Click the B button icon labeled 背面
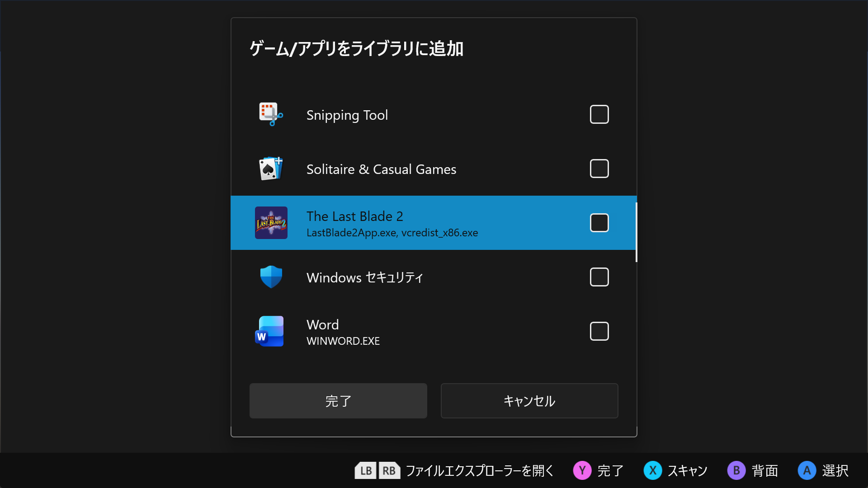The height and width of the screenshot is (488, 868). pyautogui.click(x=736, y=470)
